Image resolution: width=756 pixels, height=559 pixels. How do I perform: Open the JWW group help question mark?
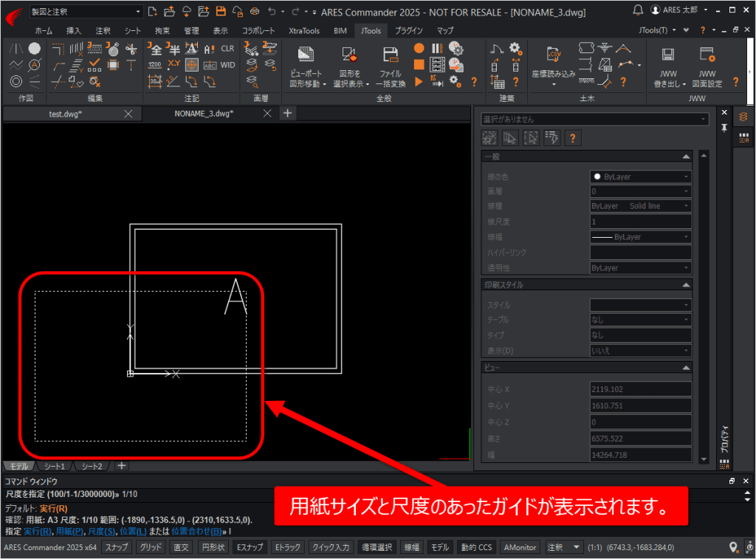pos(735,81)
